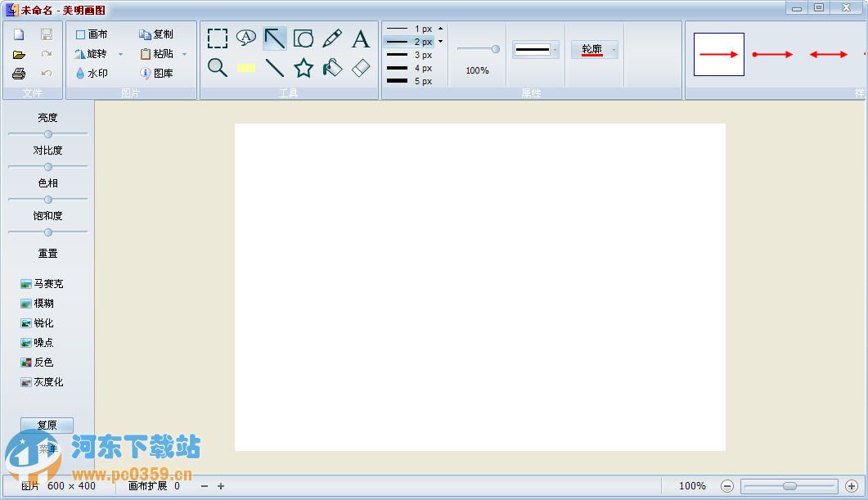Apply the 模糊 blur effect

(x=37, y=304)
